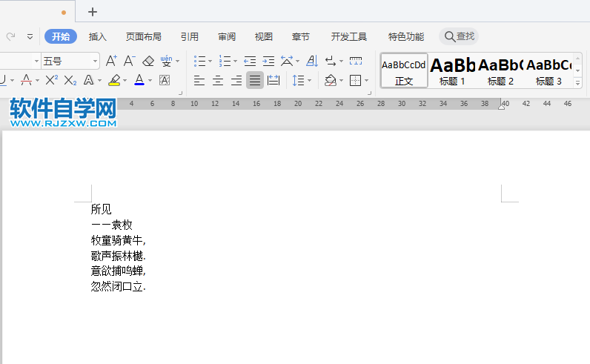Image resolution: width=590 pixels, height=364 pixels.
Task: Apply the 标题 2 style
Action: click(x=500, y=70)
